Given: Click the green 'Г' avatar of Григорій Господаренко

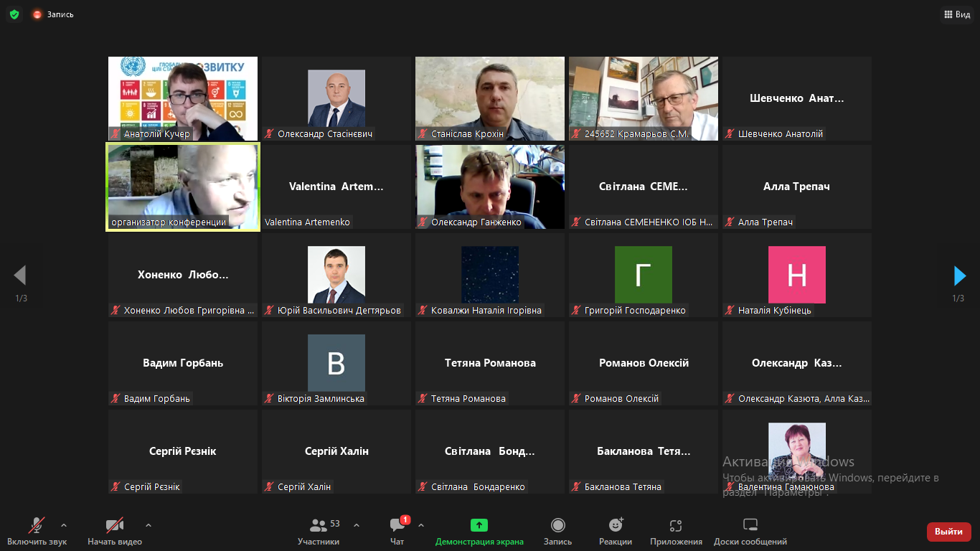Looking at the screenshot, I should (x=644, y=275).
